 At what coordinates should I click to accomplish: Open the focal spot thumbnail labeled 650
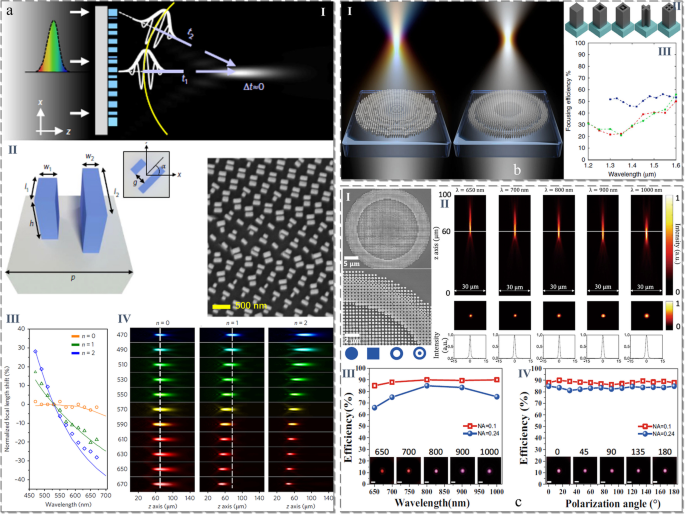tap(382, 470)
